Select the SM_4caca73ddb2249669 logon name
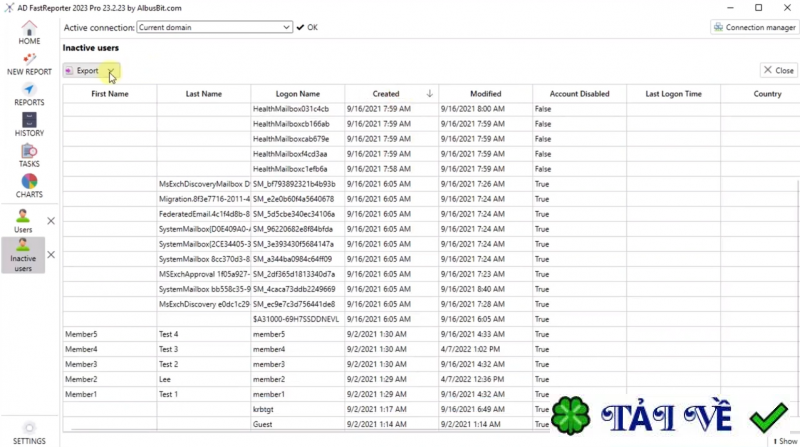Viewport: 800px width, 447px height. (x=297, y=289)
